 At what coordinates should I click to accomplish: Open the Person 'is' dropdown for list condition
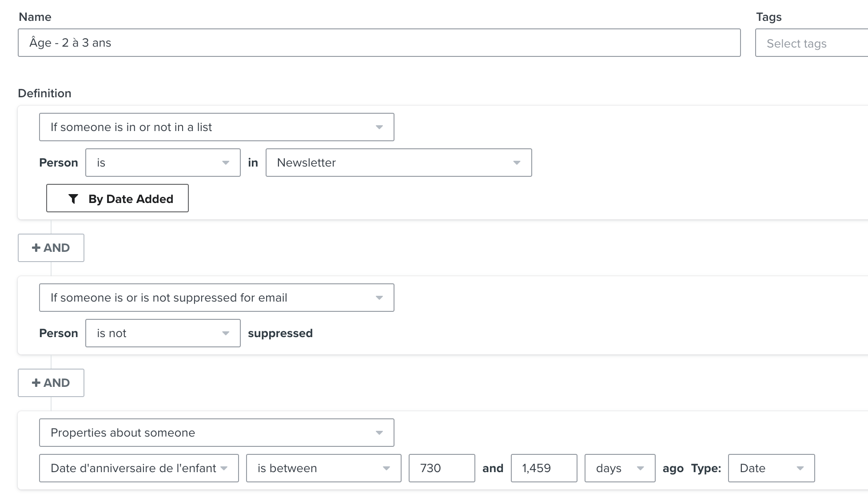click(163, 163)
